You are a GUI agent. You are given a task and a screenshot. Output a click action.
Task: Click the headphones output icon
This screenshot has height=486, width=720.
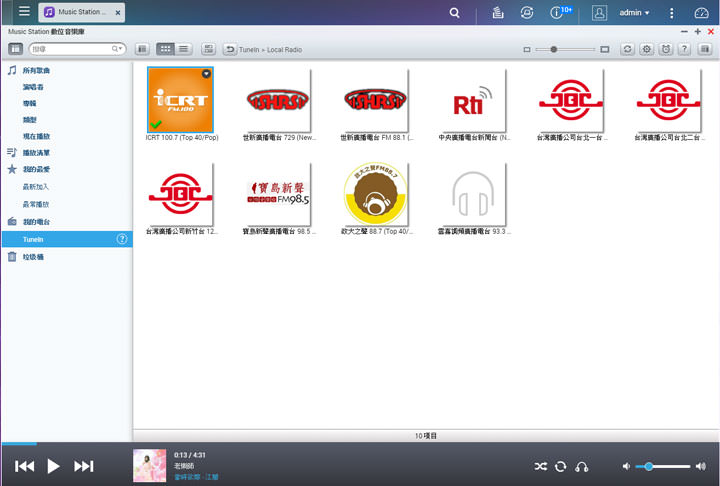(x=582, y=466)
